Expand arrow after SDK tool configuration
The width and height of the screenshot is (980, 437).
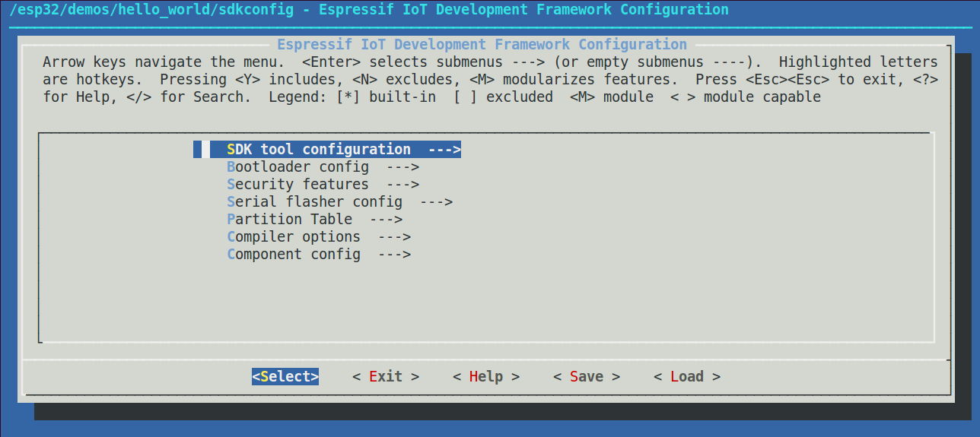[444, 149]
